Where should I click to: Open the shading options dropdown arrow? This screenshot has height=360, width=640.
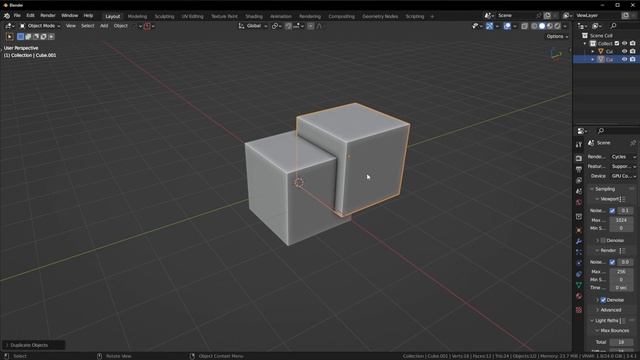(x=565, y=26)
